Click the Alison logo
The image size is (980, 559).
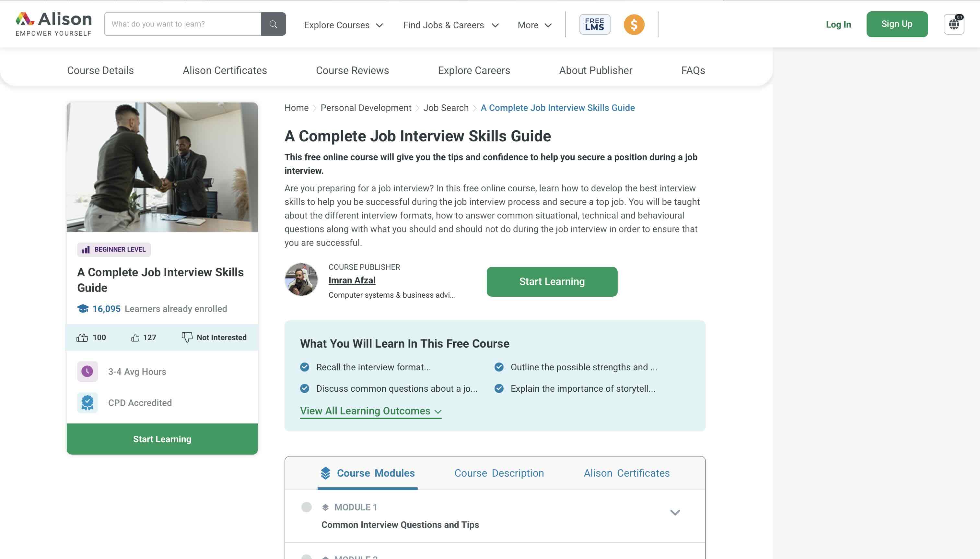[x=54, y=24]
